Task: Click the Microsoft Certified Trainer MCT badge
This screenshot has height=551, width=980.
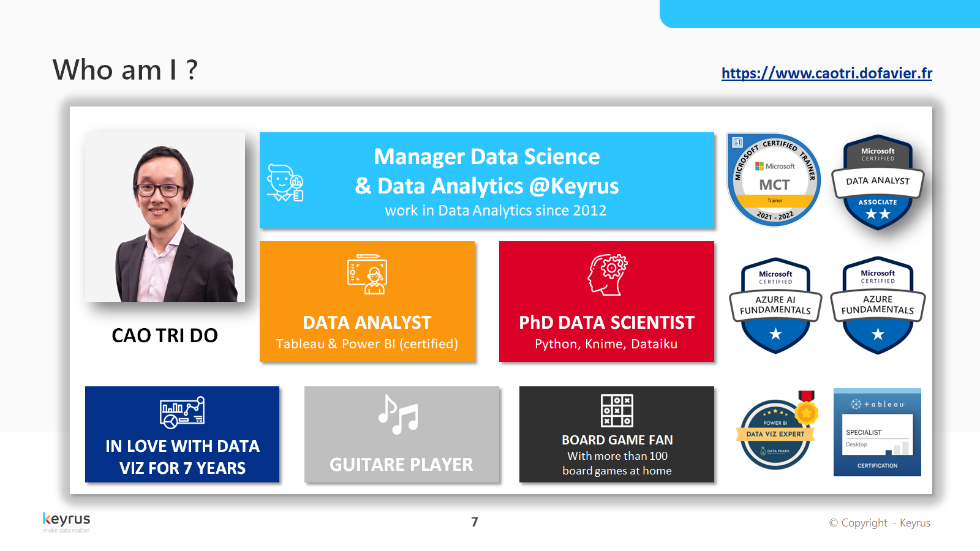Action: 774,180
